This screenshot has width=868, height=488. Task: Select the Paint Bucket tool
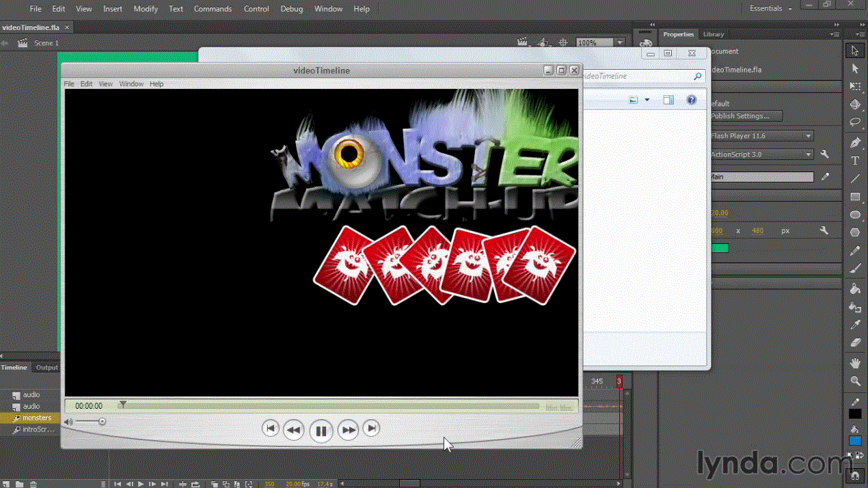click(855, 289)
